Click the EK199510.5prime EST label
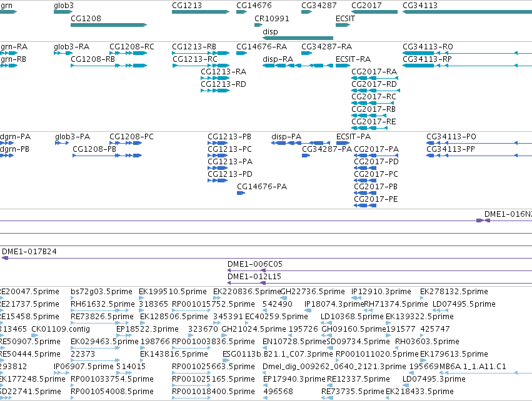 click(173, 292)
